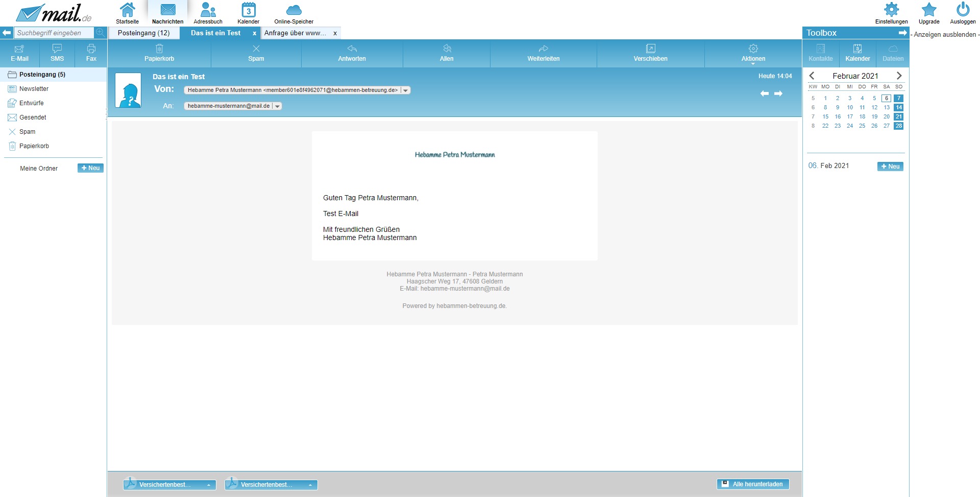Click Alle herunterladen button

(x=753, y=484)
